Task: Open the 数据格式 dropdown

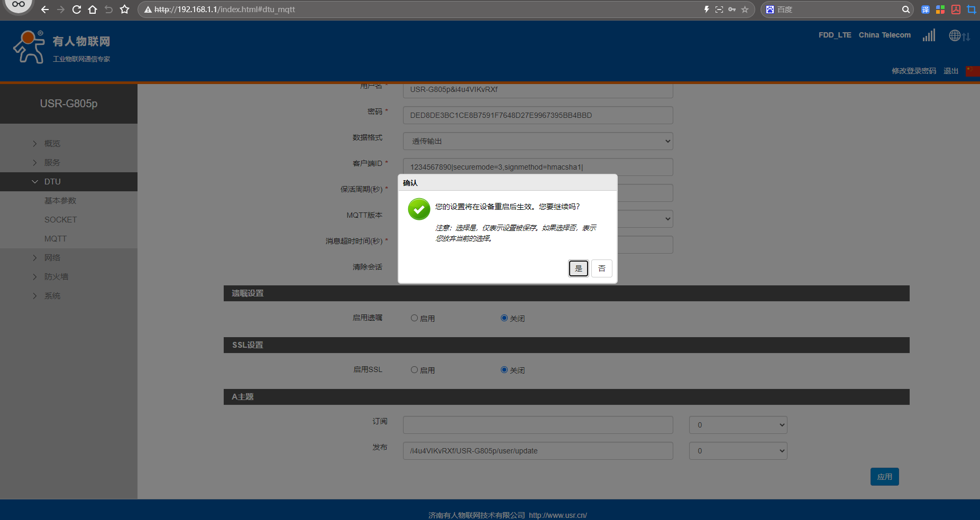Action: (x=537, y=141)
